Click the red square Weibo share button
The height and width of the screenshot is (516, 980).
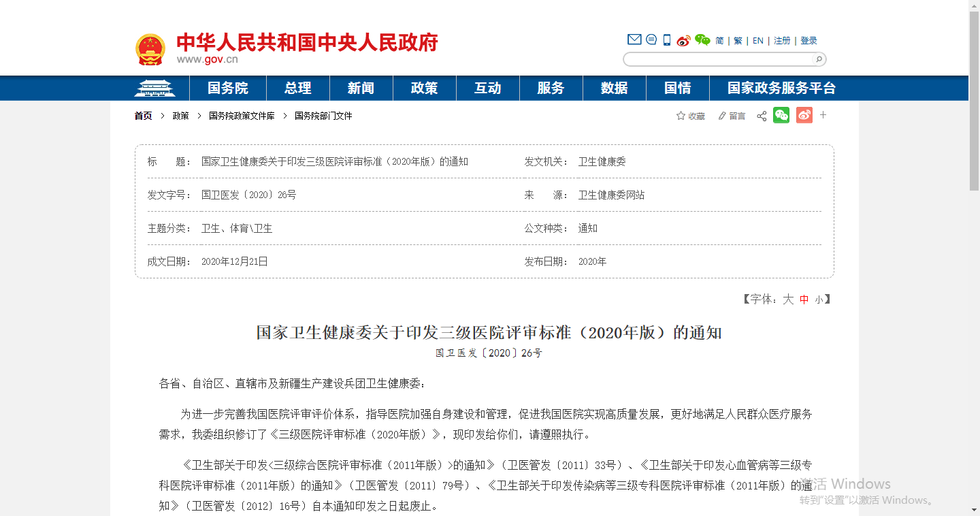pyautogui.click(x=804, y=116)
